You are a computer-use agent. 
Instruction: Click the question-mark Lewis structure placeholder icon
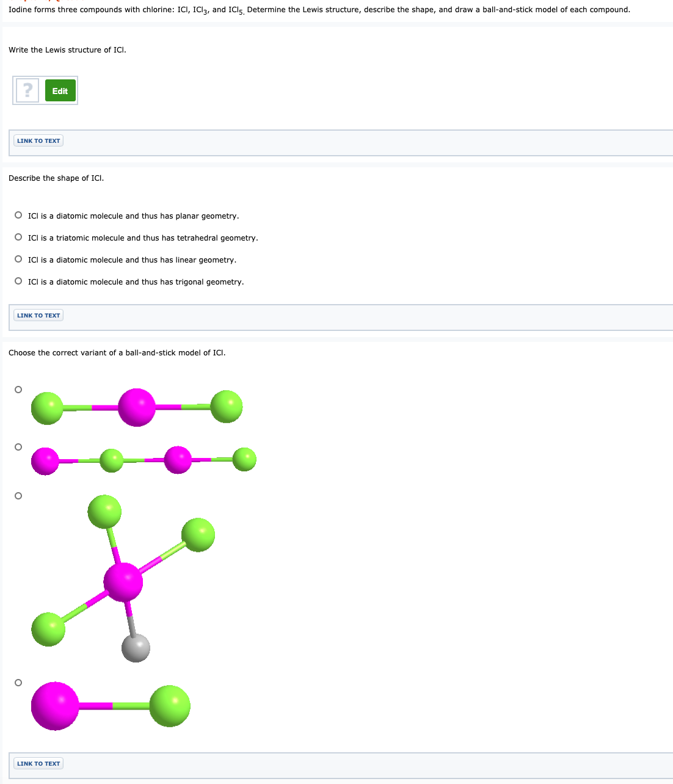pos(27,90)
